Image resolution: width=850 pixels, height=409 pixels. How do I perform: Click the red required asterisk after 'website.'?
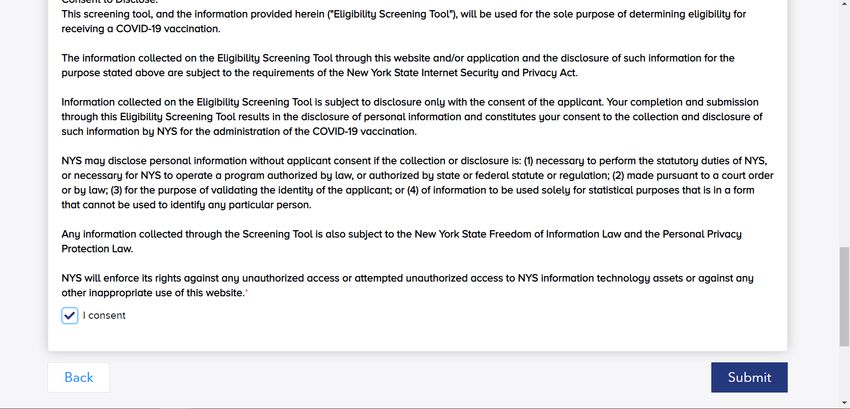tap(247, 292)
